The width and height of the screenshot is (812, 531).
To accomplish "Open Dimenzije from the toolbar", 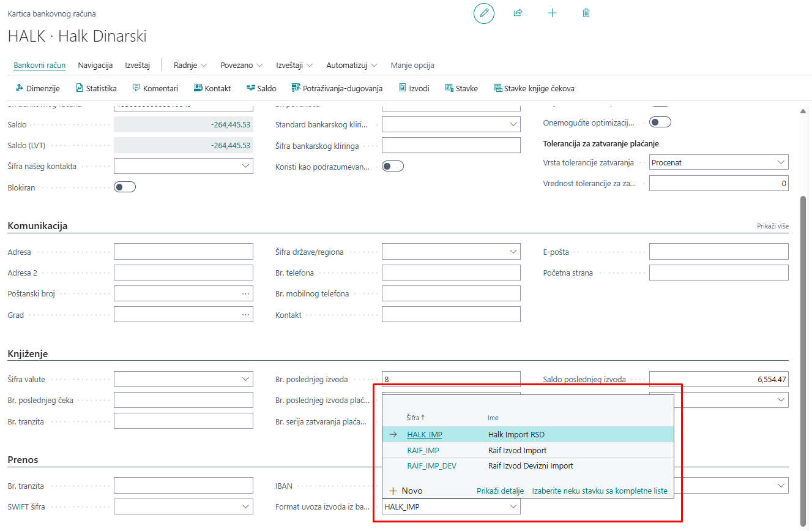I will click(37, 88).
